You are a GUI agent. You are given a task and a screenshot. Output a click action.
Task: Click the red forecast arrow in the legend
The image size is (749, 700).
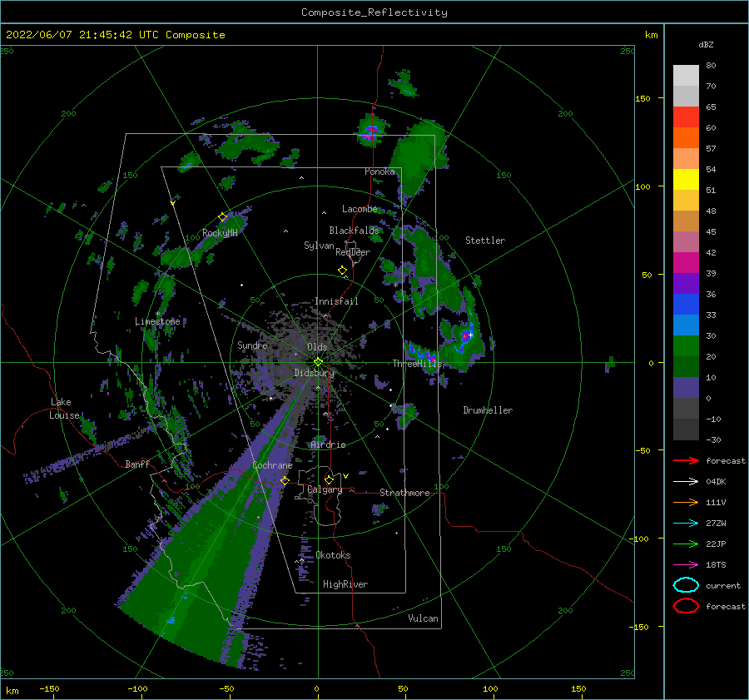(x=686, y=460)
